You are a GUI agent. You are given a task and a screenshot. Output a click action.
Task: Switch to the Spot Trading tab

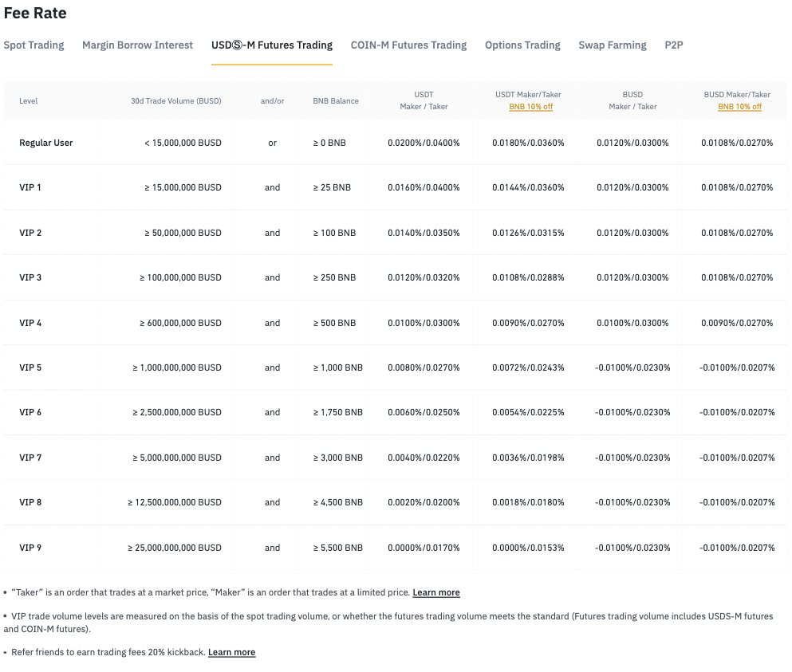pyautogui.click(x=33, y=45)
